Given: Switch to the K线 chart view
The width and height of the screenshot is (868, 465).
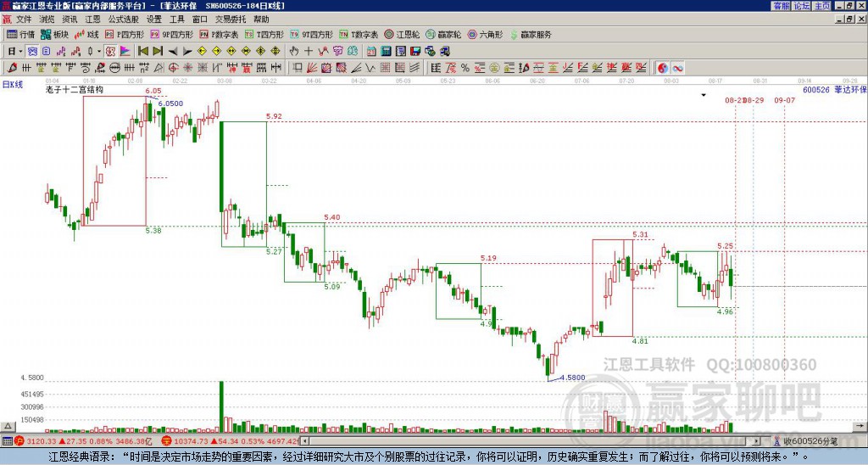Looking at the screenshot, I should point(87,34).
